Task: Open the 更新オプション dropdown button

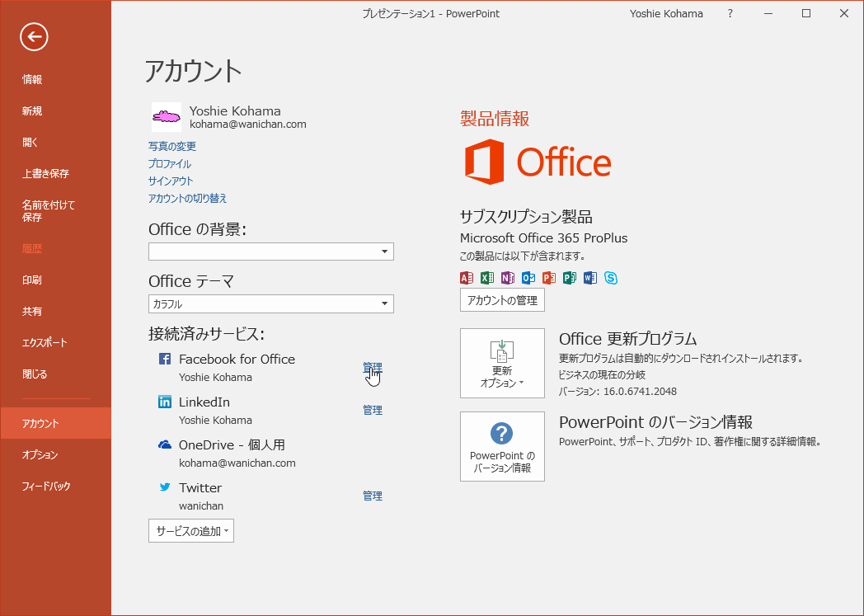Action: tap(503, 363)
